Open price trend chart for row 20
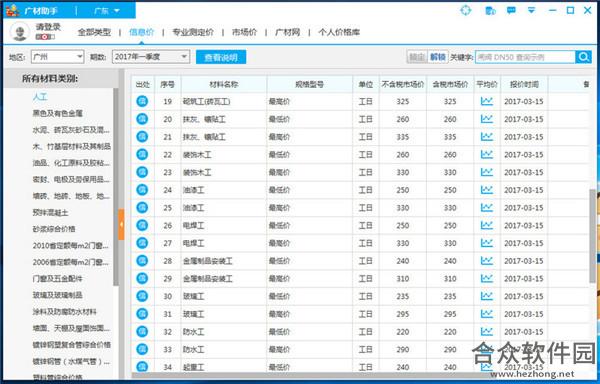 pyautogui.click(x=487, y=119)
